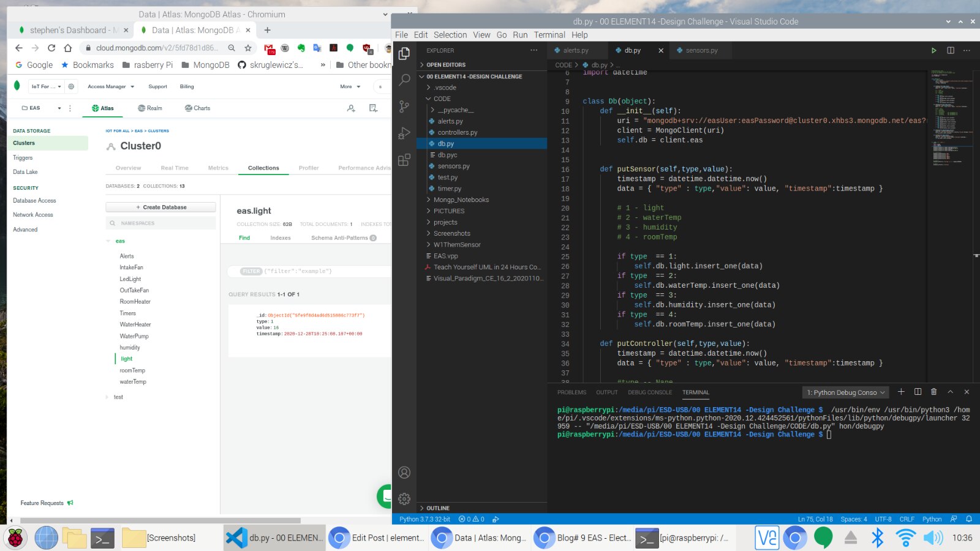The image size is (980, 551).
Task: Open the Extensions view
Action: point(404,160)
